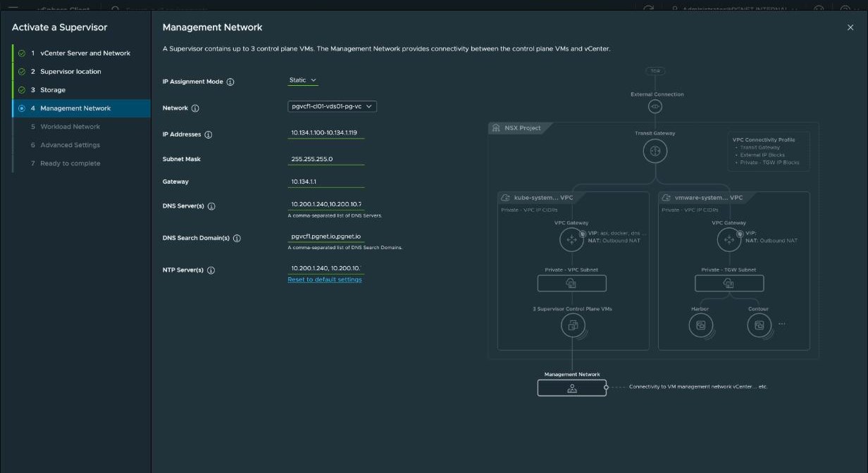Click the 3 Supervisor Control Plane VMs icon
The width and height of the screenshot is (868, 473).
573,325
